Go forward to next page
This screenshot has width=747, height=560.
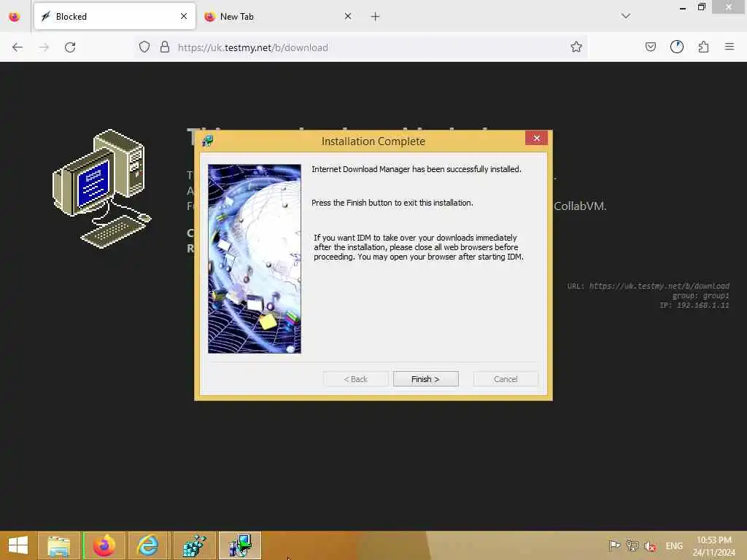(x=44, y=47)
